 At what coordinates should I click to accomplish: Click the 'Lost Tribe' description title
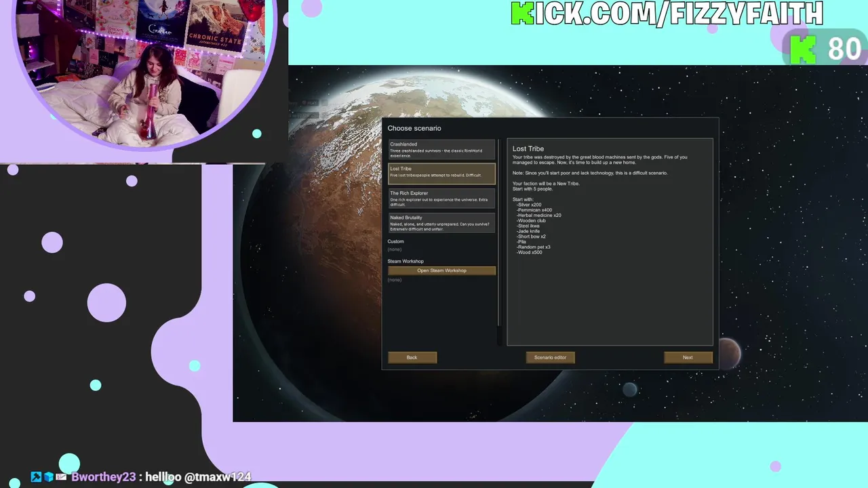click(x=528, y=148)
